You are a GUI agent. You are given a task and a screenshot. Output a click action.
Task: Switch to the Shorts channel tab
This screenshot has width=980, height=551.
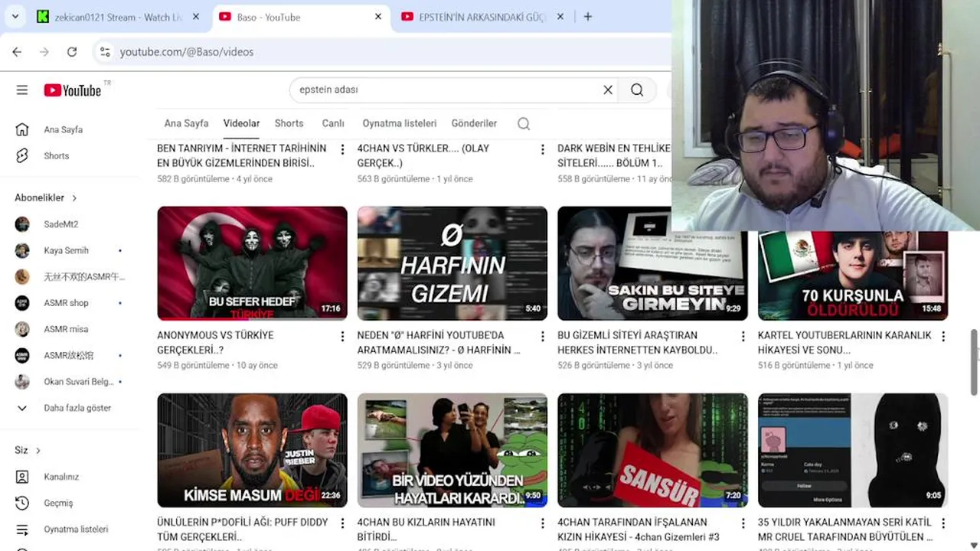tap(289, 123)
